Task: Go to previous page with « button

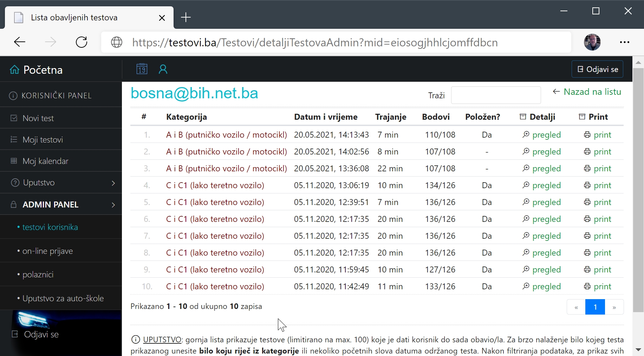Action: 576,307
